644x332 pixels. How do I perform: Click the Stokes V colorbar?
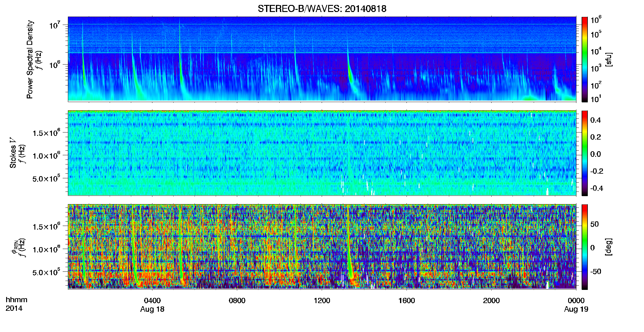585,153
